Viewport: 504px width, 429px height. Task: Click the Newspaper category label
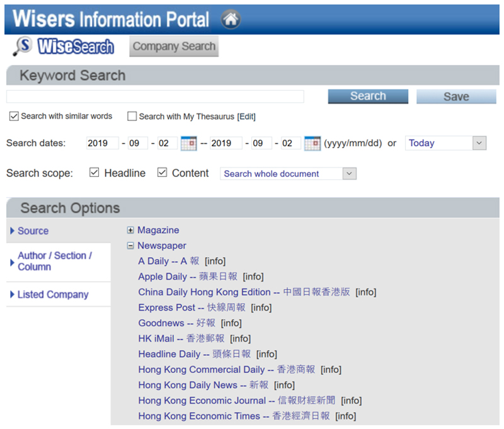coord(162,246)
